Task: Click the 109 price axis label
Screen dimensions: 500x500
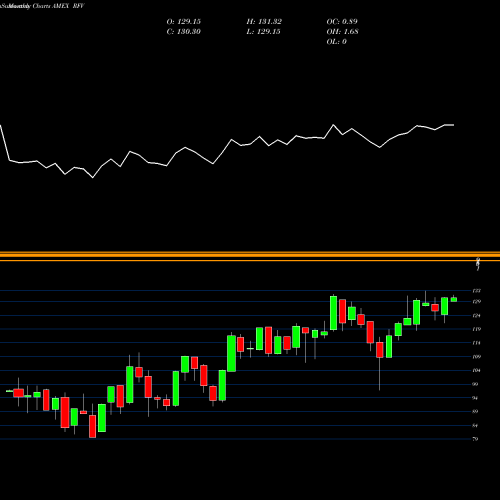Action: click(477, 357)
